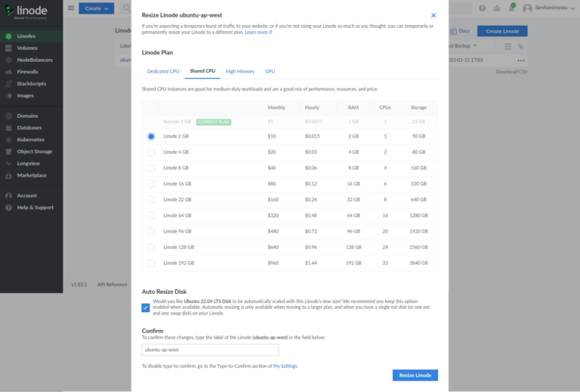Click the Account person icon
This screenshot has width=580, height=392.
pos(8,196)
